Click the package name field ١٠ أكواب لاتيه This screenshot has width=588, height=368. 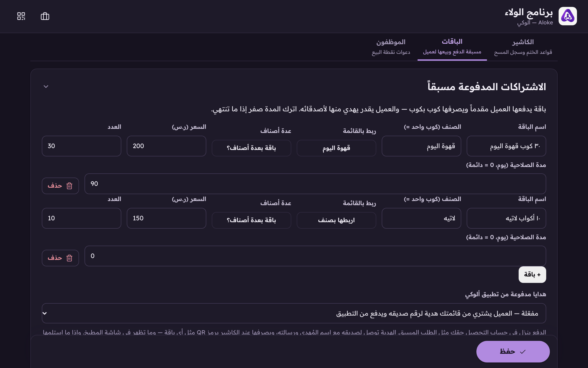pos(506,218)
